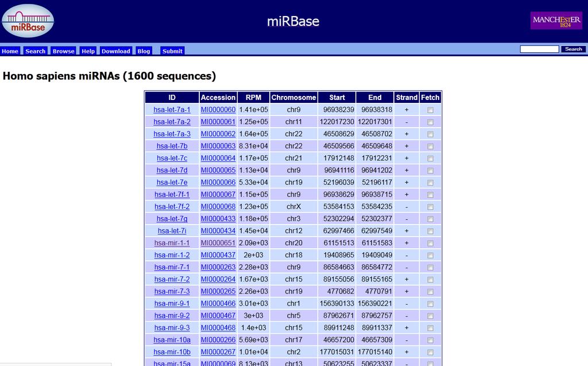588x366 pixels.
Task: Click the Manchester 1824 university logo
Action: tap(556, 21)
